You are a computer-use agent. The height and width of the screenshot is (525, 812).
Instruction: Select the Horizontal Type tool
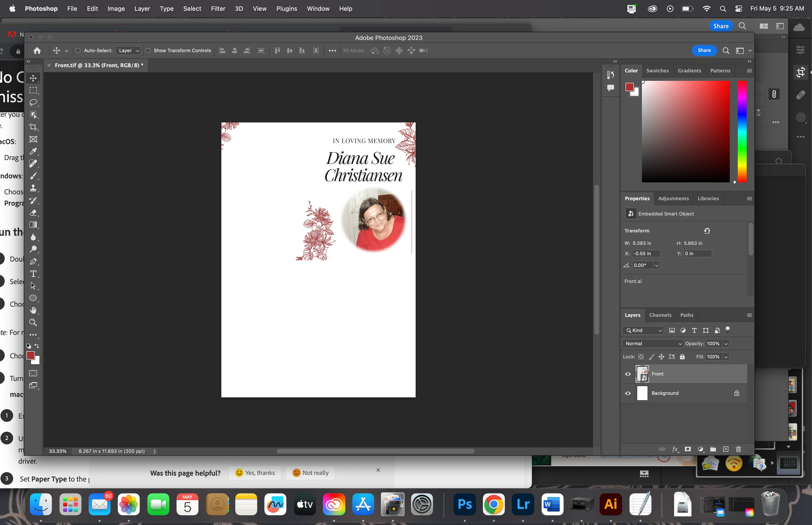click(33, 274)
